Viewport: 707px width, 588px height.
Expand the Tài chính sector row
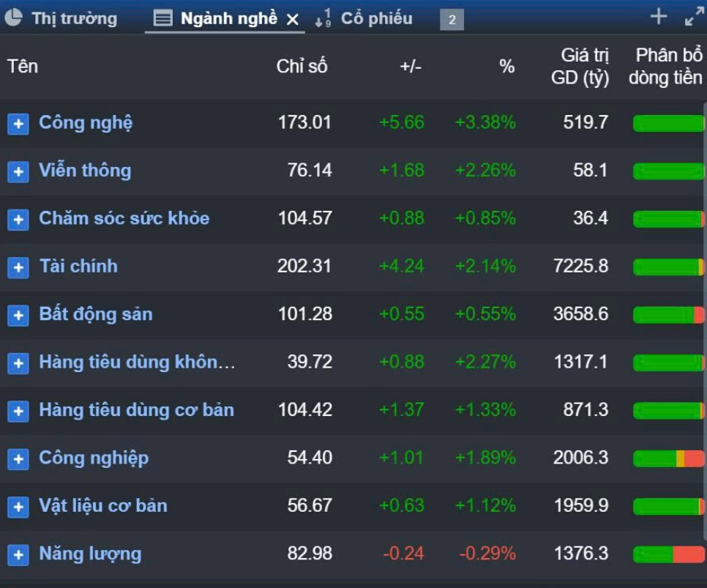18,267
